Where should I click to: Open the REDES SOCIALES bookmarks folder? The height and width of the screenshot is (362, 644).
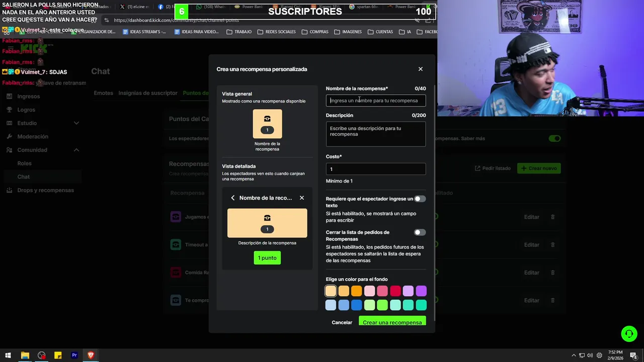click(276, 32)
